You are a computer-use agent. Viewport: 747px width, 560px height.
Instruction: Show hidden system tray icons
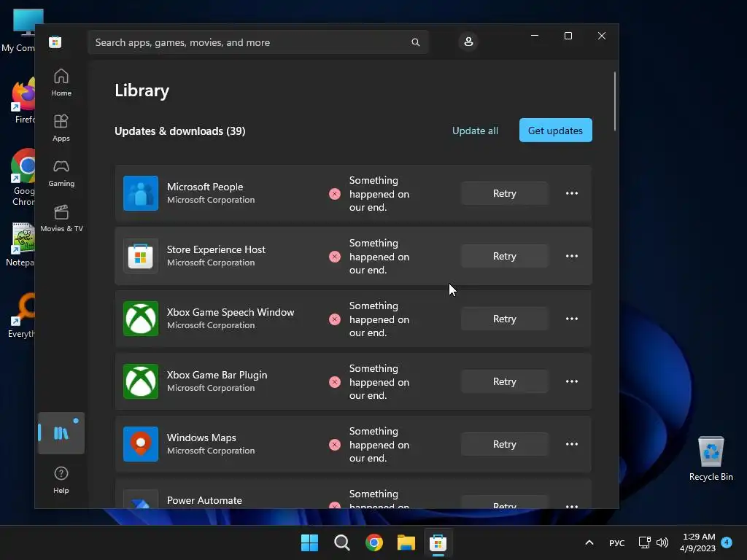tap(589, 542)
